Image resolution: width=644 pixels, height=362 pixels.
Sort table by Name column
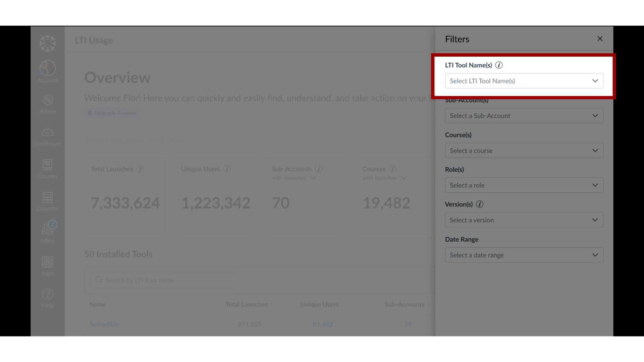[x=100, y=304]
